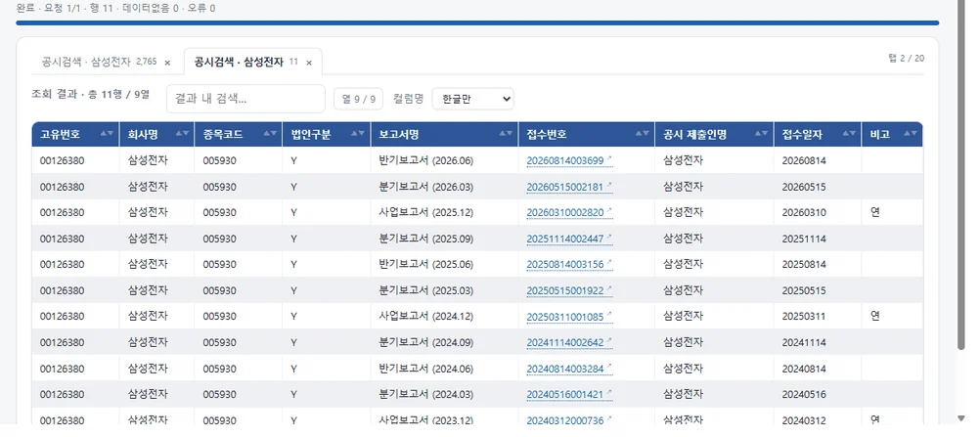Close the 삼성전자 2,765 results tab

[x=167, y=63]
